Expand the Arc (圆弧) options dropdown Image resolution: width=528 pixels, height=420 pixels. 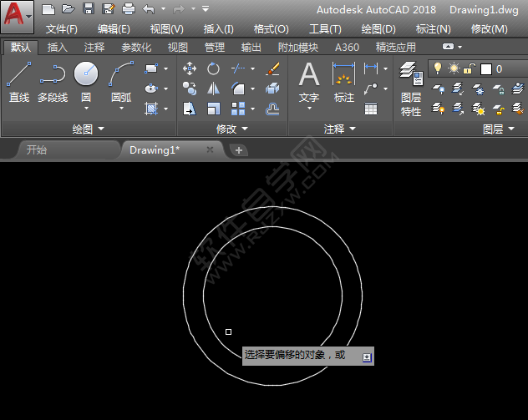pyautogui.click(x=122, y=108)
